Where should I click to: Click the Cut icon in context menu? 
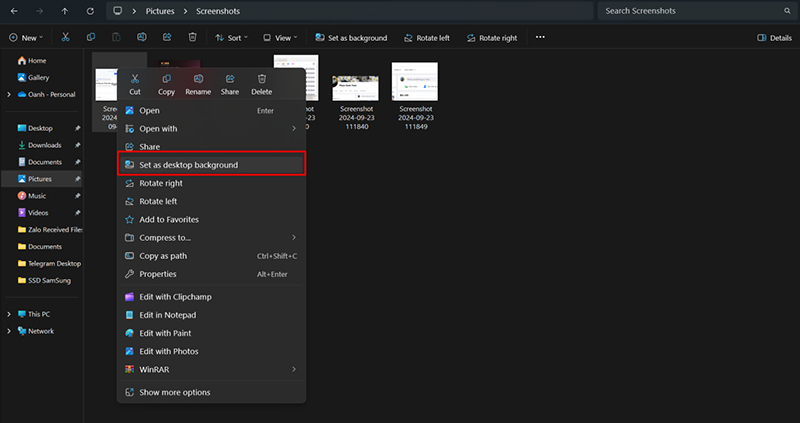point(135,79)
